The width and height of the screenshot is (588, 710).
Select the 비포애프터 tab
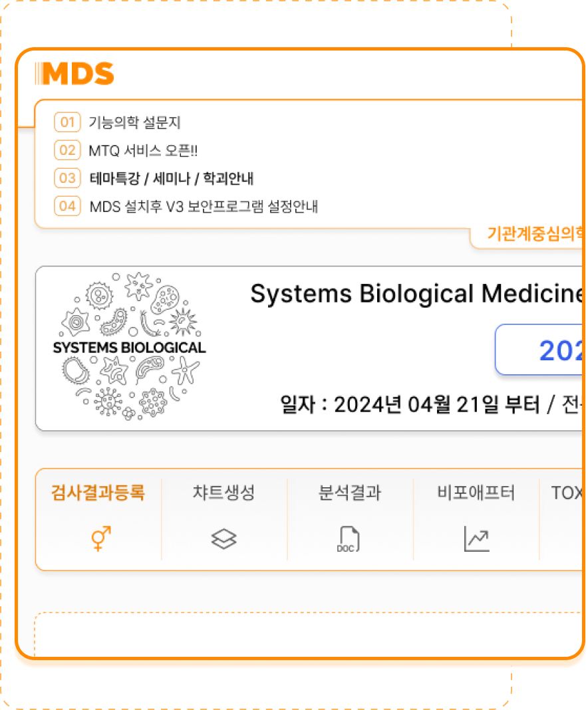tap(476, 493)
